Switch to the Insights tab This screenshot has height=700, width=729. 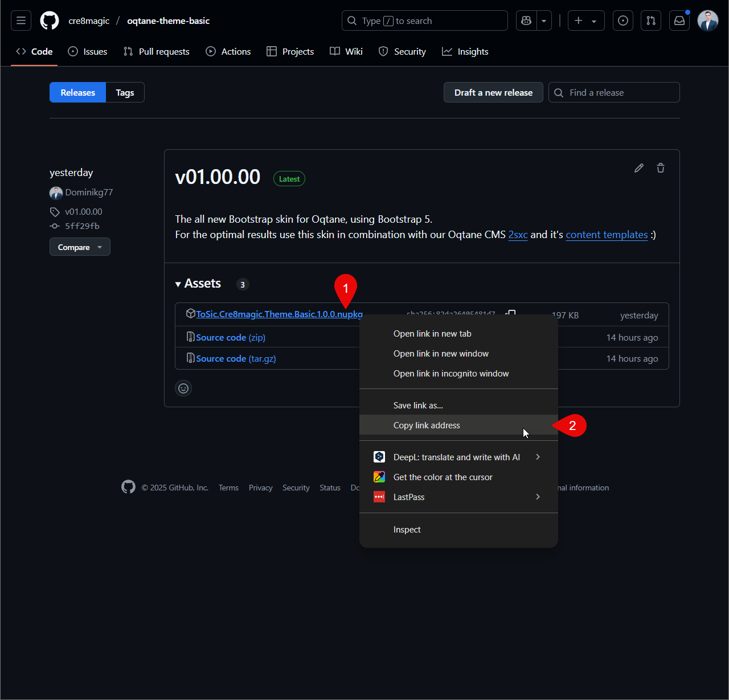pyautogui.click(x=465, y=51)
